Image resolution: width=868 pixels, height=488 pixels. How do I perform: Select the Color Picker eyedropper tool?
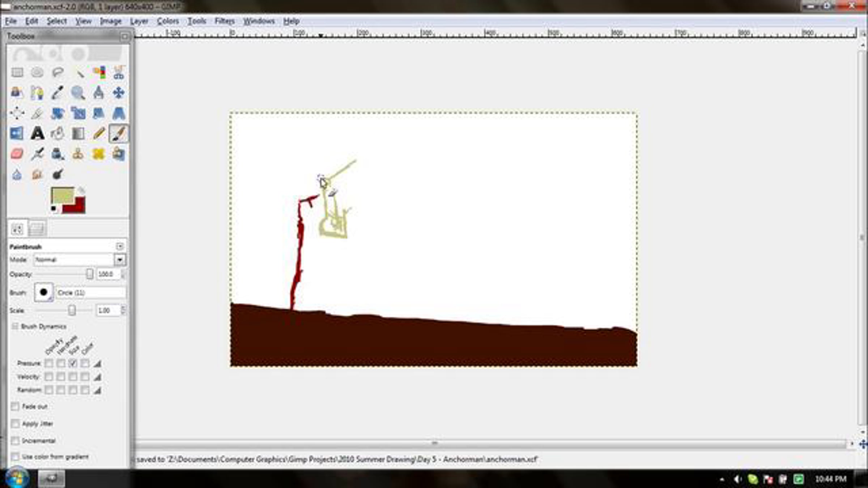[x=58, y=93]
